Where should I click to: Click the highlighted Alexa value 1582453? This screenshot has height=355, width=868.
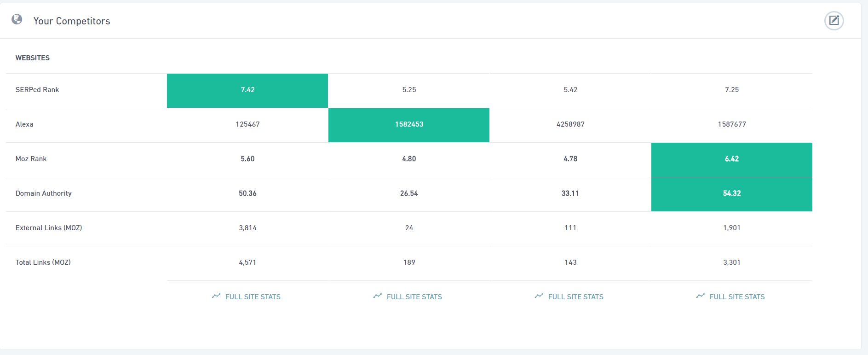[x=409, y=125]
